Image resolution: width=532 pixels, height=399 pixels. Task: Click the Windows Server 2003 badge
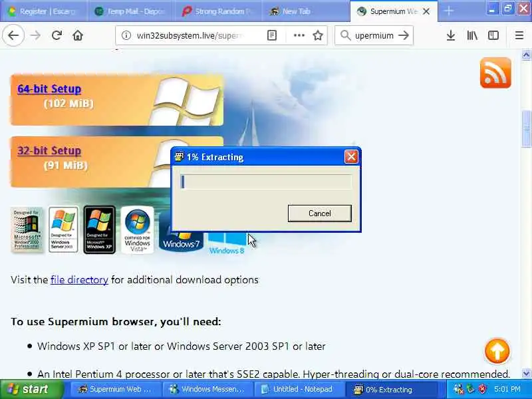[x=63, y=229]
